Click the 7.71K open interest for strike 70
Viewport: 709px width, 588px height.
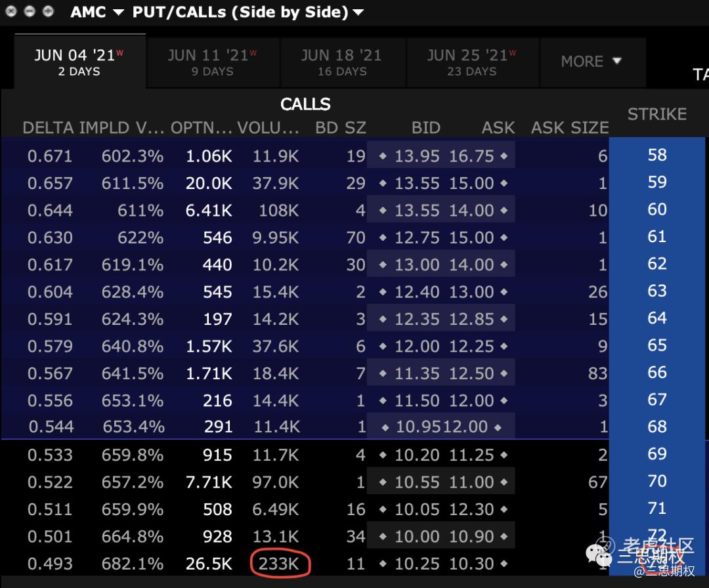pos(209,482)
